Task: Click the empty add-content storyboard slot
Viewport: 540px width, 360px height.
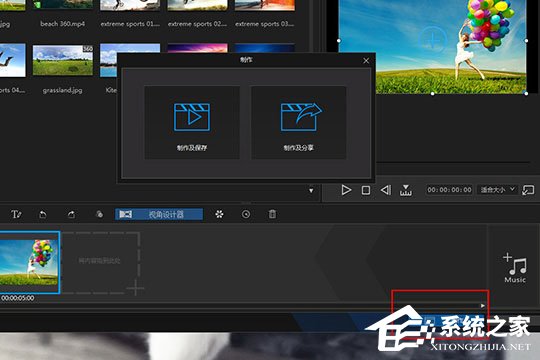Action: pyautogui.click(x=101, y=263)
